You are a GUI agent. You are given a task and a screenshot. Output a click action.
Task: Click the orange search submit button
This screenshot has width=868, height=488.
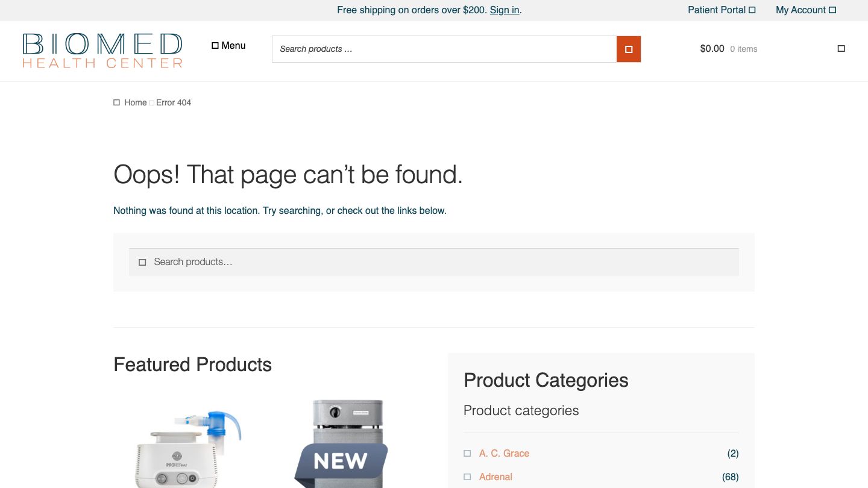tap(628, 49)
